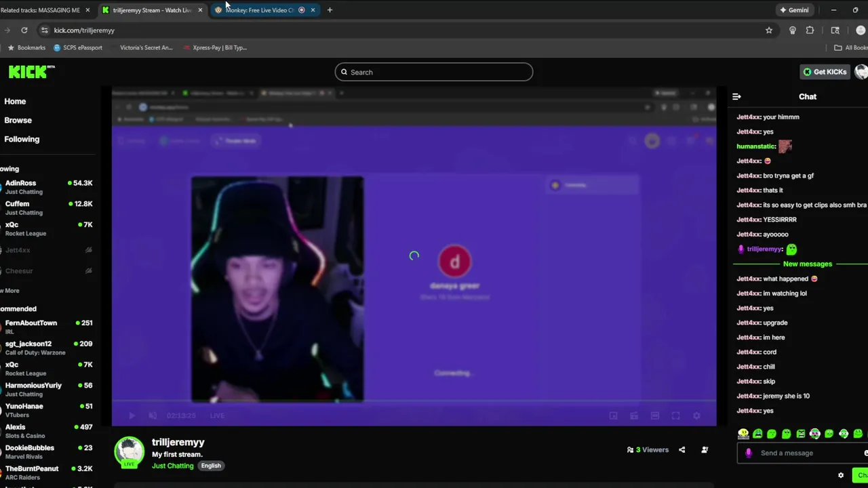Click Get KICKs button
Viewport: 868px width, 488px height.
(825, 72)
